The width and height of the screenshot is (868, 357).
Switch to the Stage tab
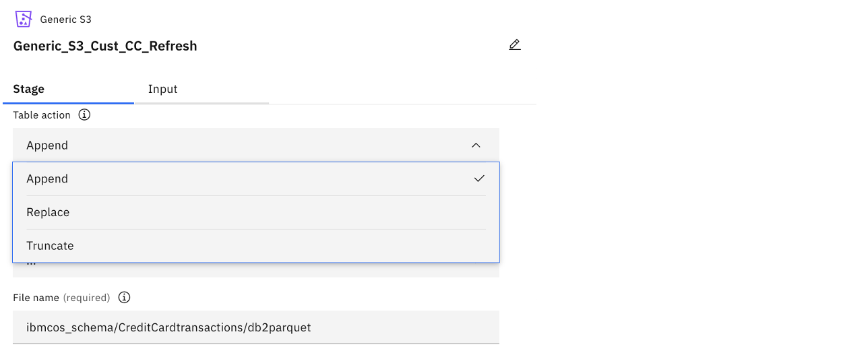coord(29,89)
